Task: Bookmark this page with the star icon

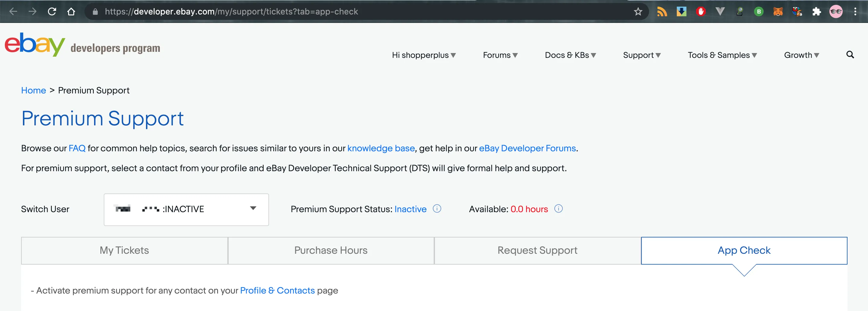Action: click(x=638, y=12)
